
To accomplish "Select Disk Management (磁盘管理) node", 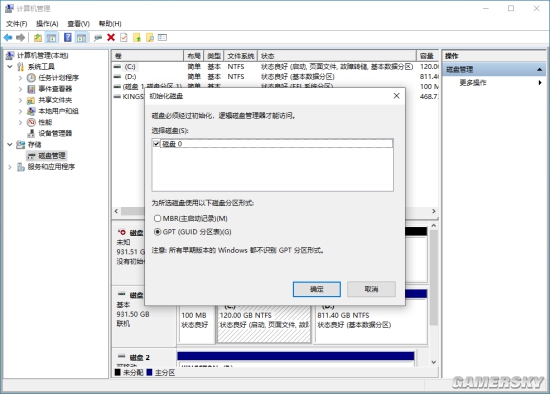I will tap(52, 155).
